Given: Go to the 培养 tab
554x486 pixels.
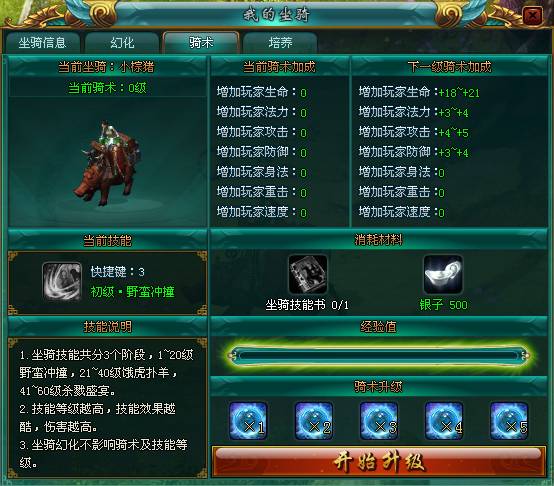Looking at the screenshot, I should (280, 43).
